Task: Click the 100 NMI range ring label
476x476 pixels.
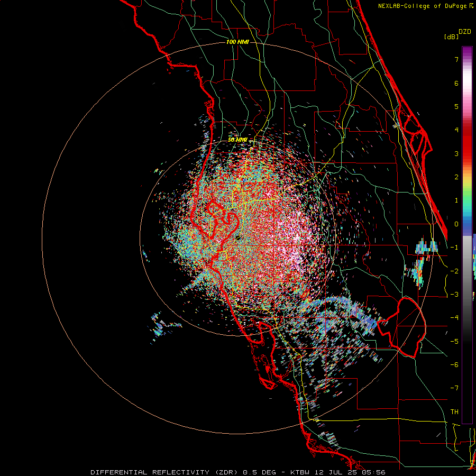Action: click(x=237, y=42)
